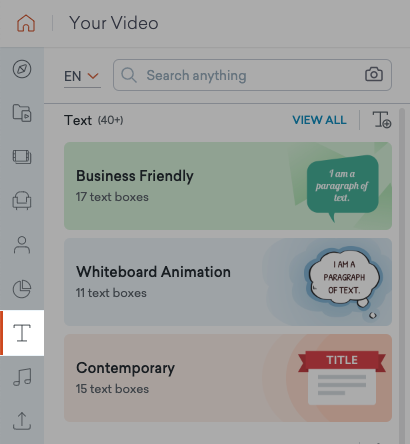Click VIEW ALL text styles

(319, 120)
